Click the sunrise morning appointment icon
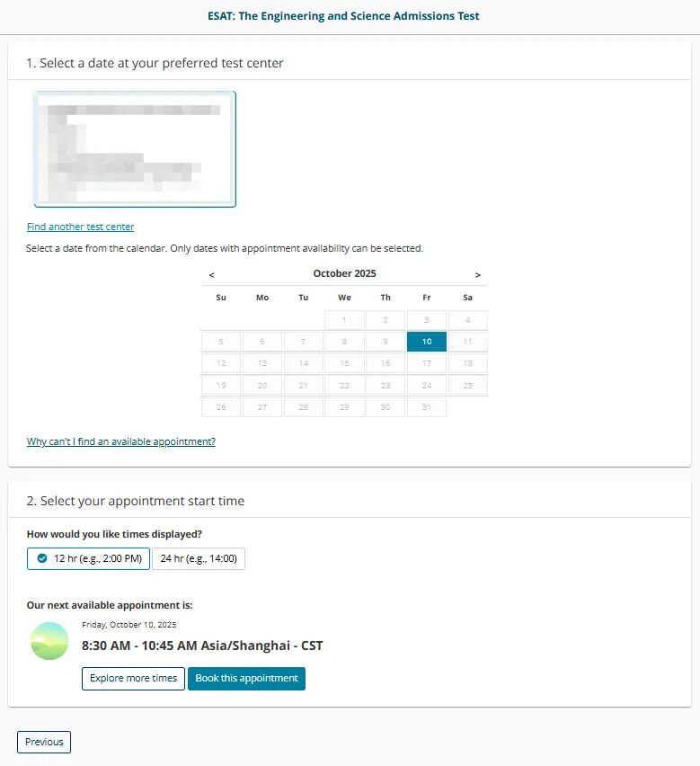 tap(49, 641)
